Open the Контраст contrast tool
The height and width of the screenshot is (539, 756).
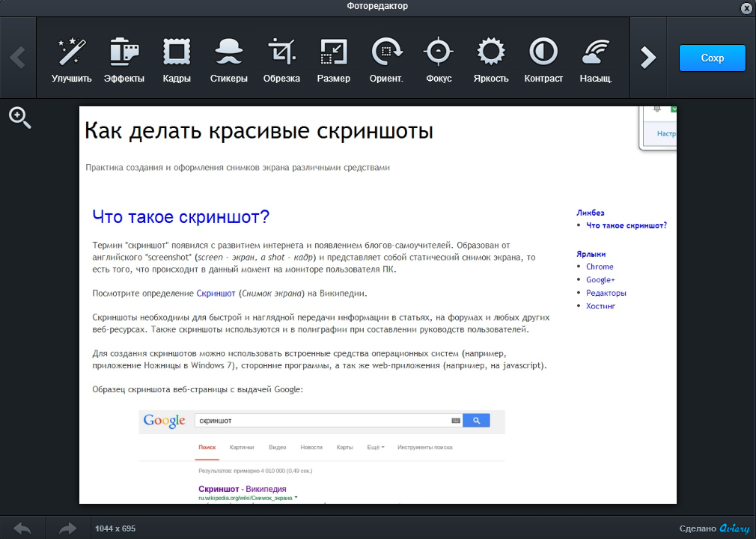[543, 60]
